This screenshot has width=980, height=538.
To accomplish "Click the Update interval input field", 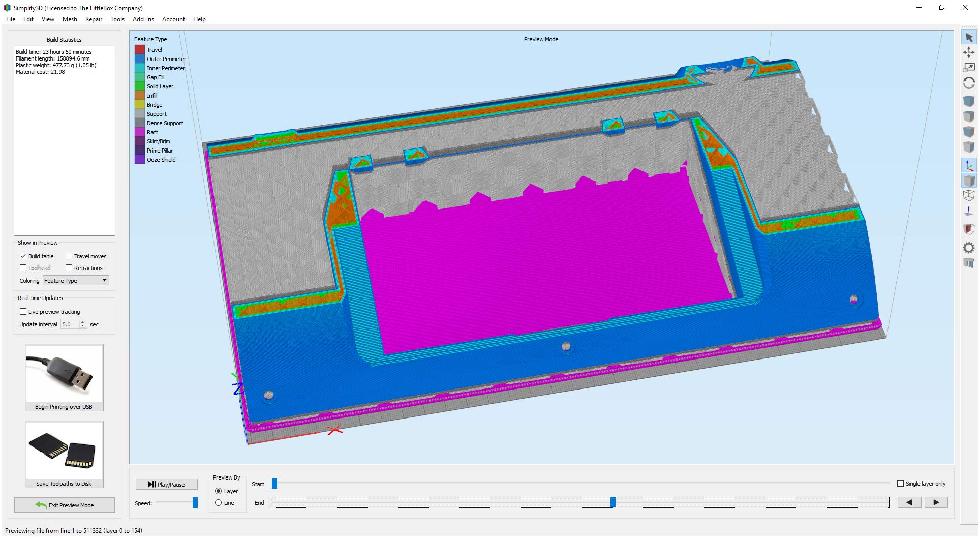I will click(70, 324).
